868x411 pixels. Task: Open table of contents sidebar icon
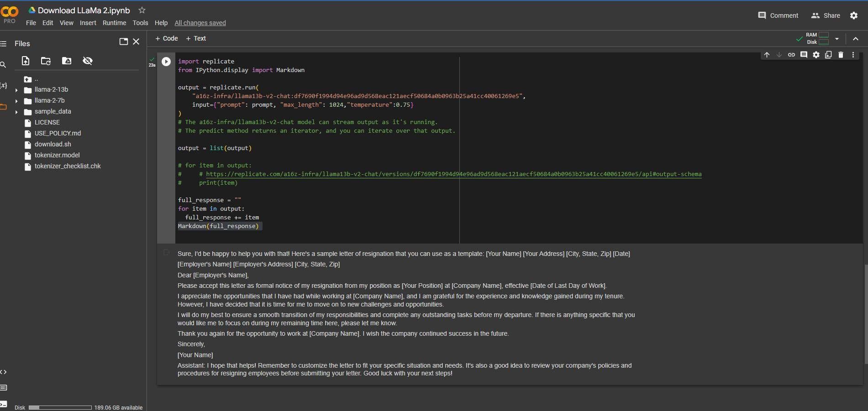(x=3, y=44)
